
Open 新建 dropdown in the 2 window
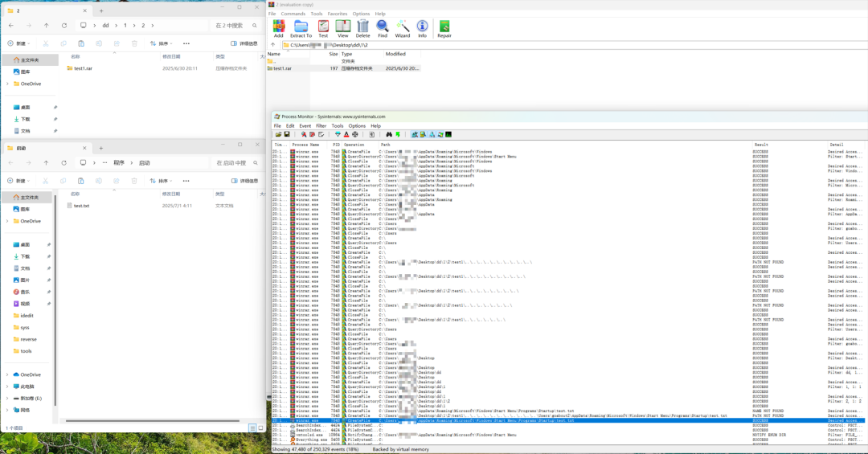(18, 43)
